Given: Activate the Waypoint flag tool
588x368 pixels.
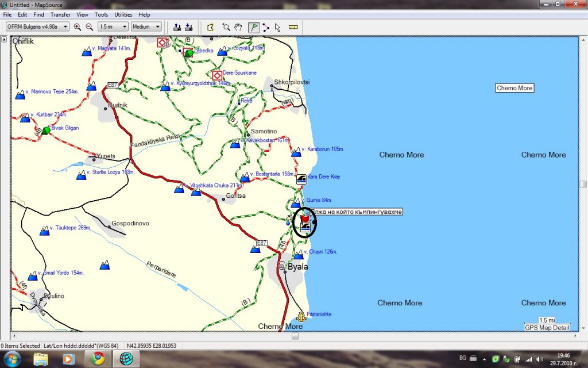Looking at the screenshot, I should coord(253,27).
